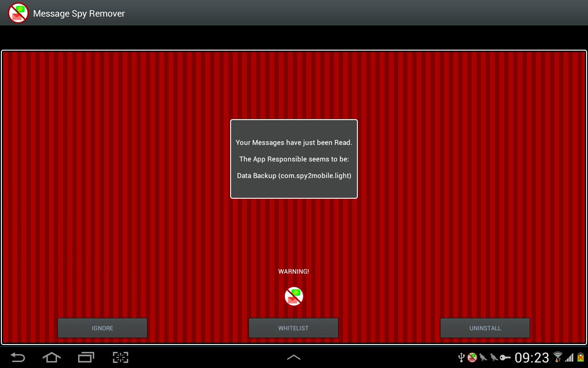This screenshot has width=588, height=368.
Task: Click 'The App Responsible seems to be:' text
Action: (294, 159)
